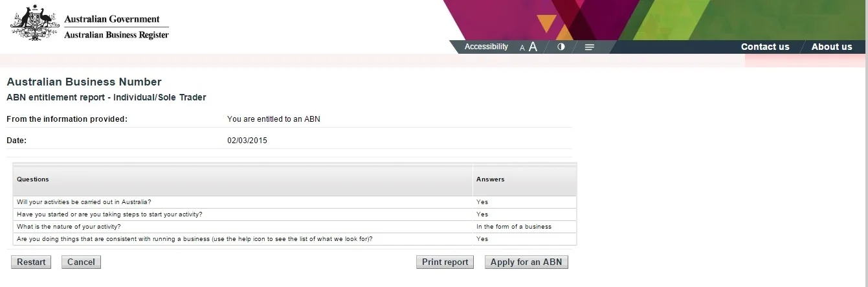Select 'Will your activities be carried out in Australia?' row

pos(295,202)
